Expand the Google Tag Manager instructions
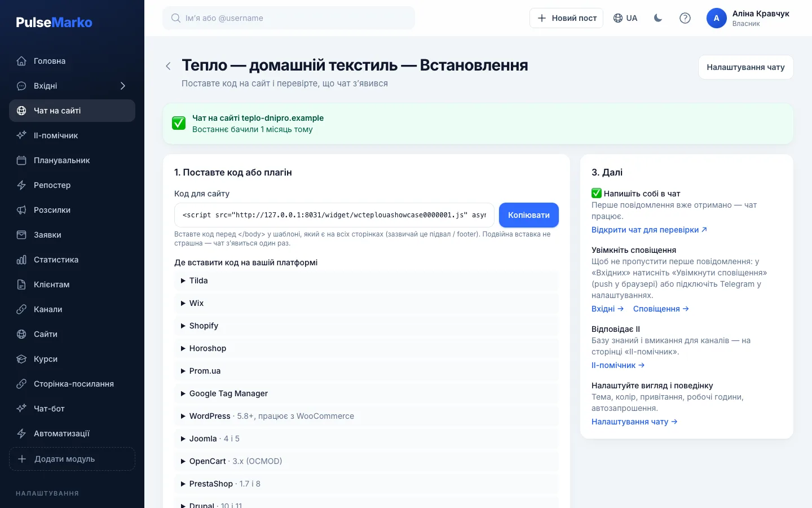Viewport: 812px width, 508px height. point(367,393)
